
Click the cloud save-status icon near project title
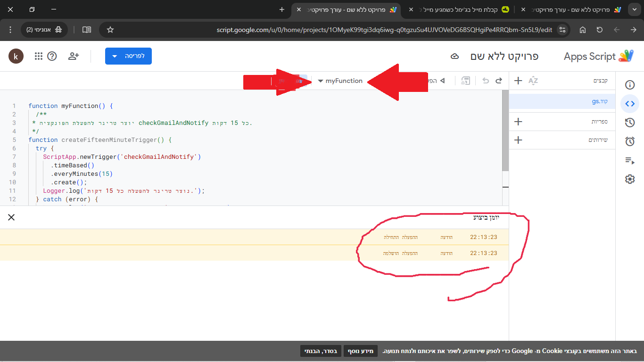click(x=455, y=57)
